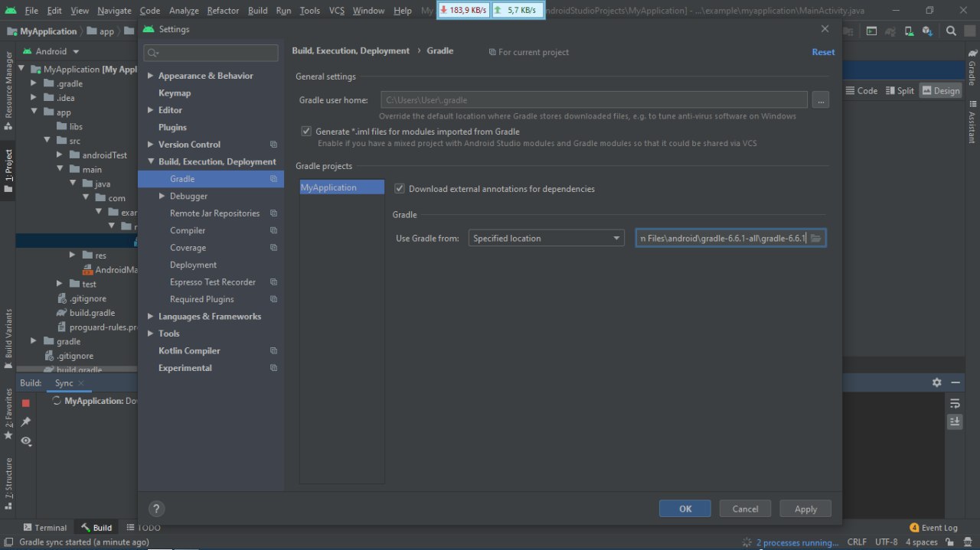Click project-level icon next to Kotlin Compiler
The height and width of the screenshot is (550, 980).
[273, 351]
